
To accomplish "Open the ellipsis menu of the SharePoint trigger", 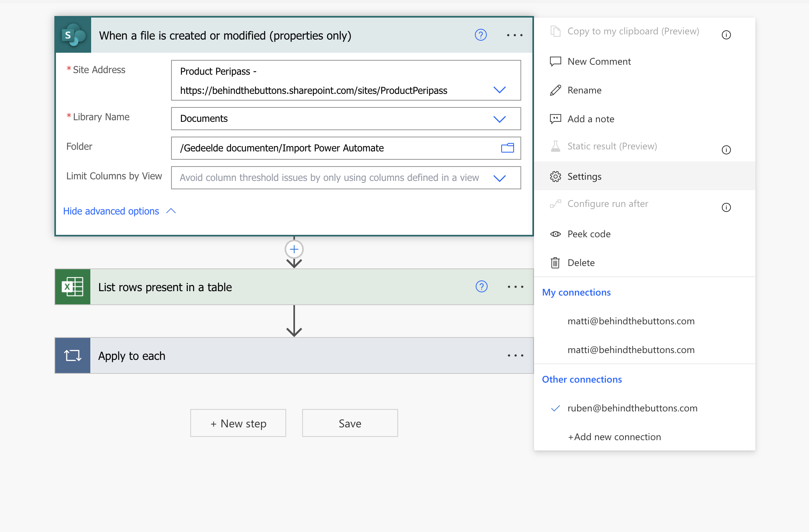I will [x=514, y=35].
